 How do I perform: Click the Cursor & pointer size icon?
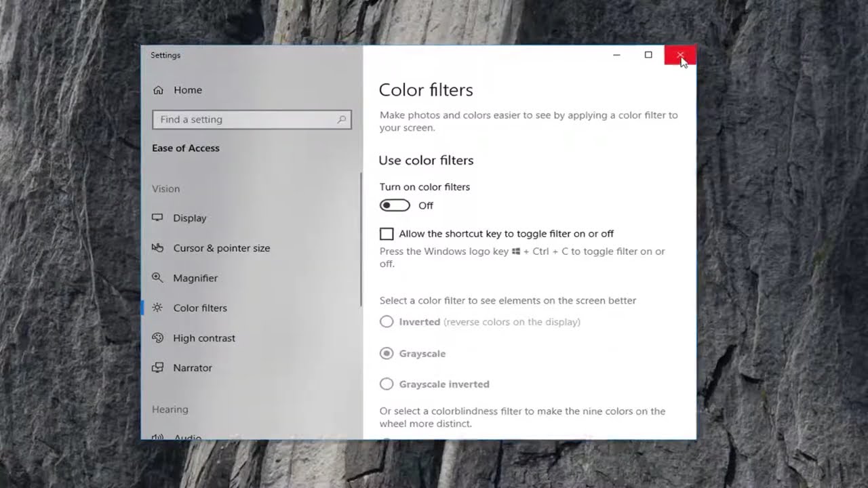pyautogui.click(x=157, y=248)
